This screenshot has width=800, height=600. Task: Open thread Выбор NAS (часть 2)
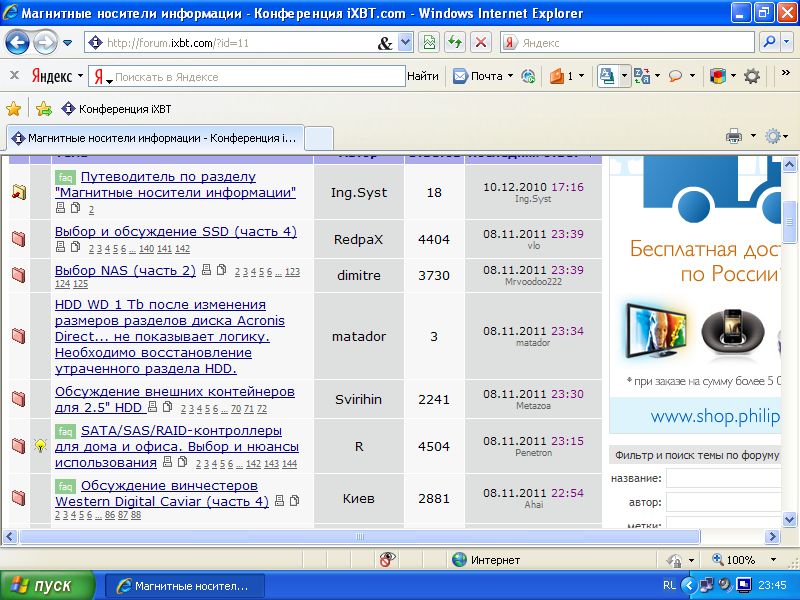pyautogui.click(x=125, y=271)
